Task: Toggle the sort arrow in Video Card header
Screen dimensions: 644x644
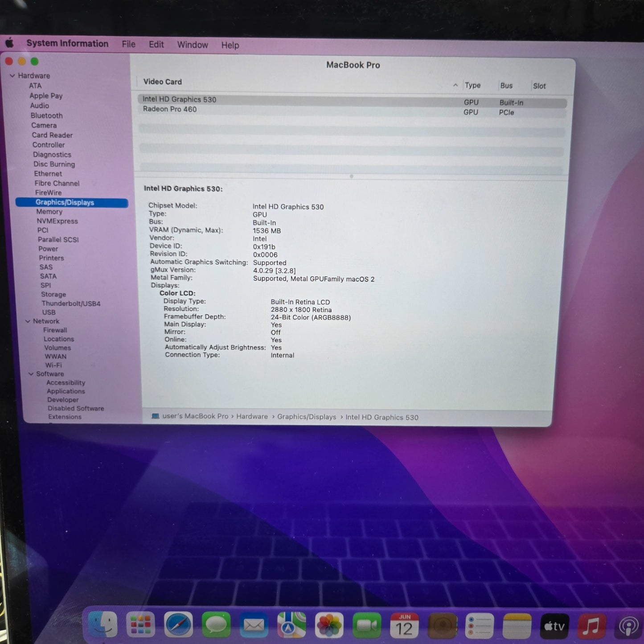Action: [455, 85]
